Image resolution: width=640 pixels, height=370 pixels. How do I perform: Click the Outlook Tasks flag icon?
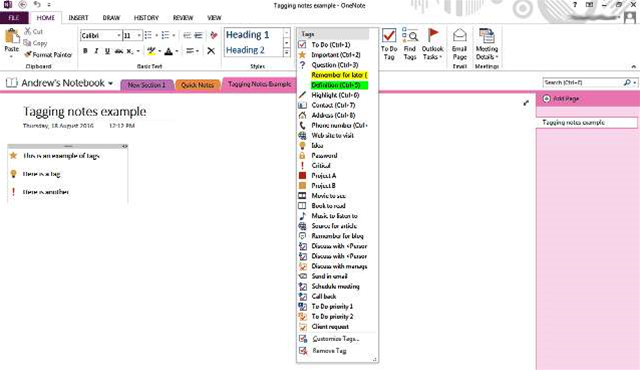433,35
